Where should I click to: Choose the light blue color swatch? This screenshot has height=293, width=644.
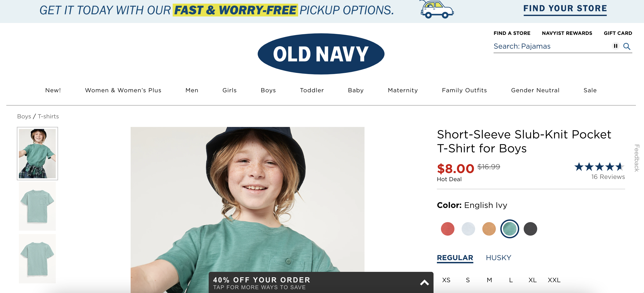468,229
